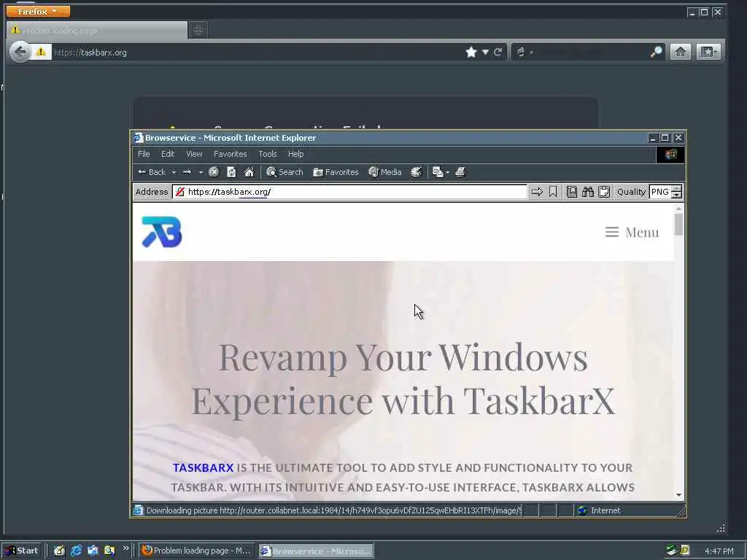Click Quality stepper arrows

[x=676, y=192]
